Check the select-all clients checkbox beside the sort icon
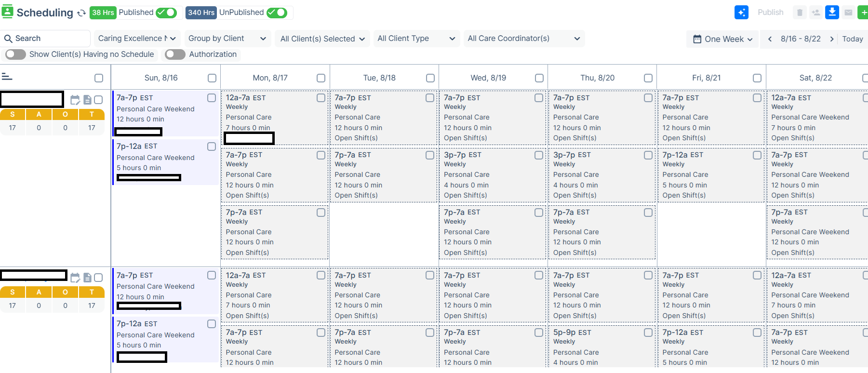 point(99,78)
